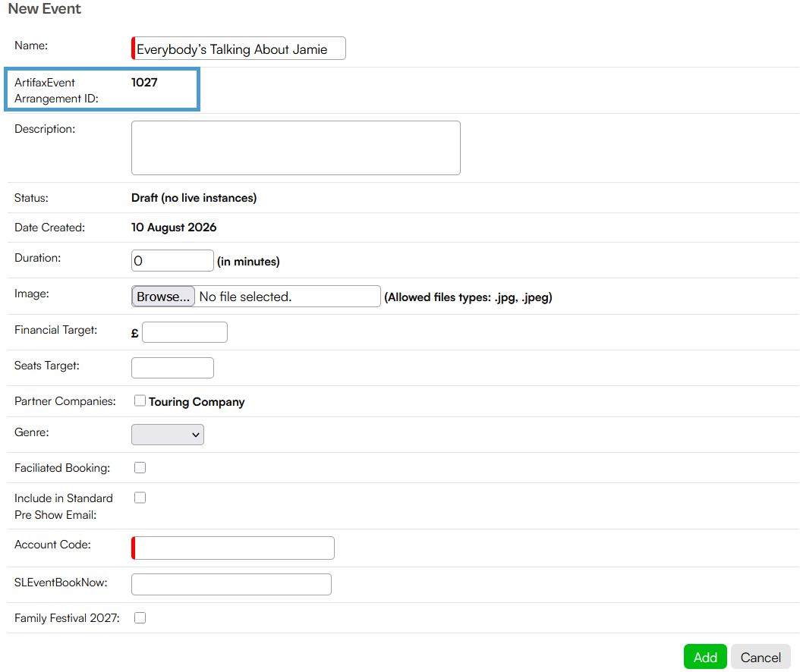
Task: Click the Cancel button
Action: (x=761, y=657)
